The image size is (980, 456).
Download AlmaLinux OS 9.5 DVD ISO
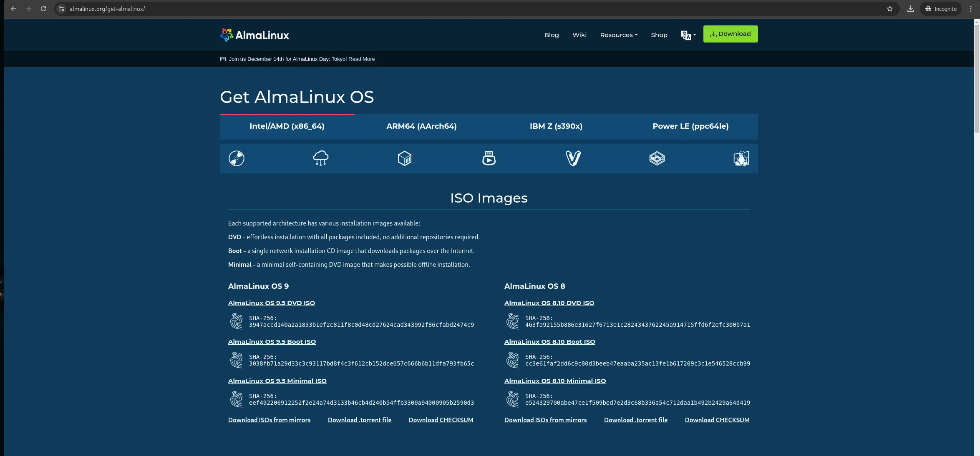pos(272,303)
